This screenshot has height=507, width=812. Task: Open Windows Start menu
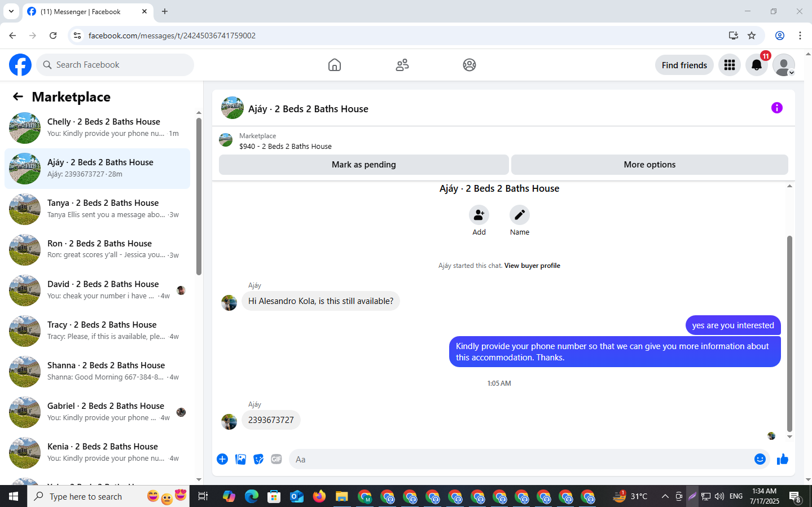click(14, 496)
